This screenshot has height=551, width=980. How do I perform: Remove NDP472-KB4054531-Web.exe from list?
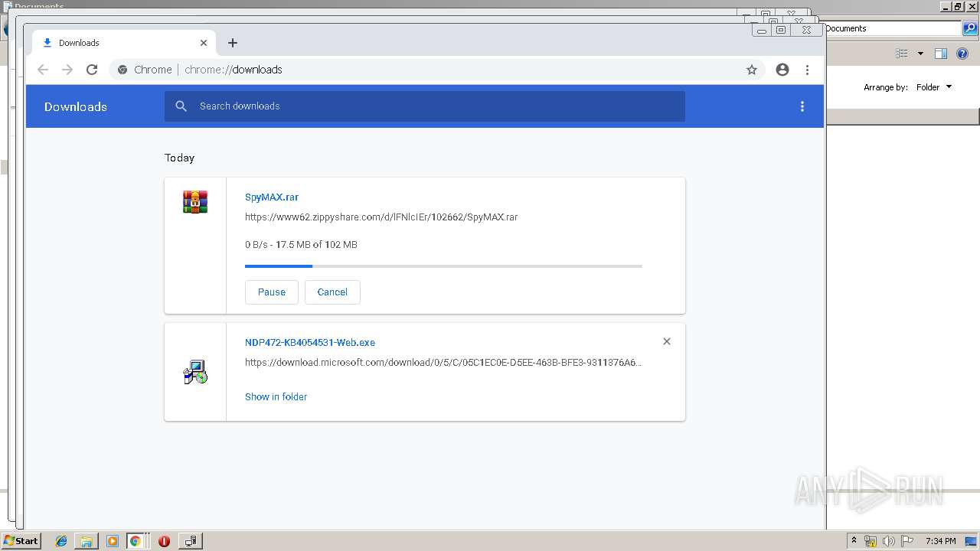(667, 341)
